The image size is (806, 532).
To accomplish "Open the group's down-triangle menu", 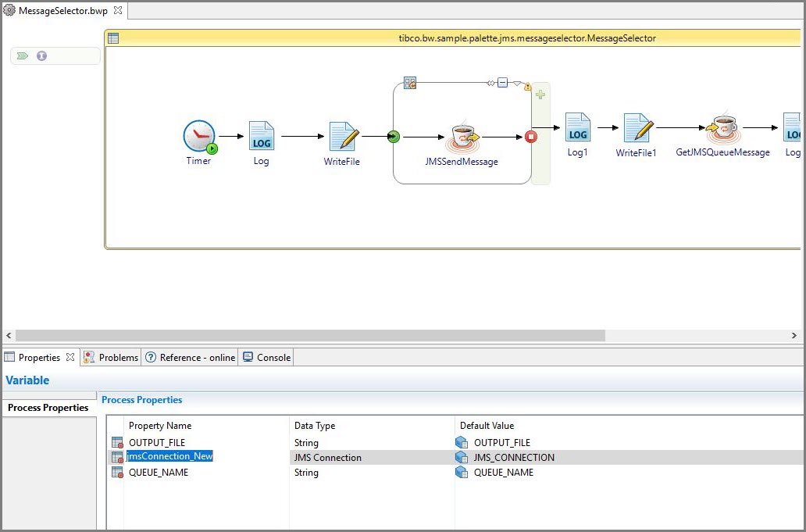I will tap(517, 83).
